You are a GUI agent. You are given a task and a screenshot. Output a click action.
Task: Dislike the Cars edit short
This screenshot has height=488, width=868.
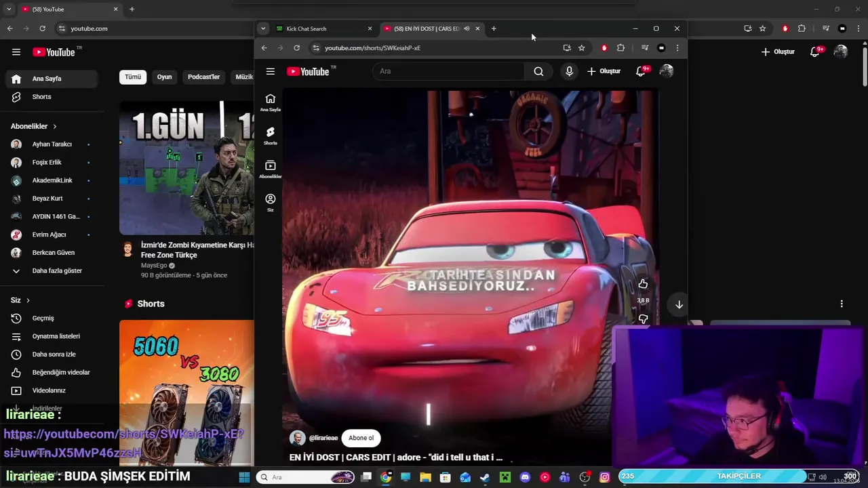click(x=643, y=319)
